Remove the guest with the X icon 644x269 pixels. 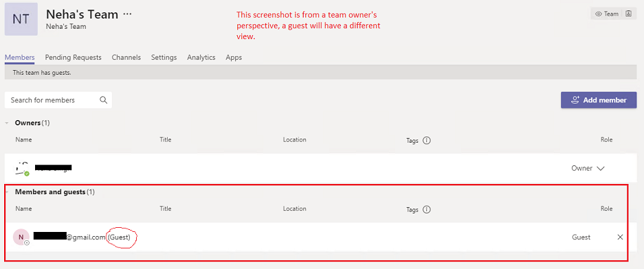click(x=620, y=237)
